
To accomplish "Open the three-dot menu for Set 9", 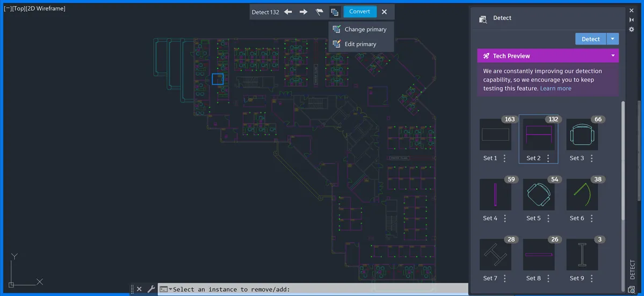I will [591, 278].
